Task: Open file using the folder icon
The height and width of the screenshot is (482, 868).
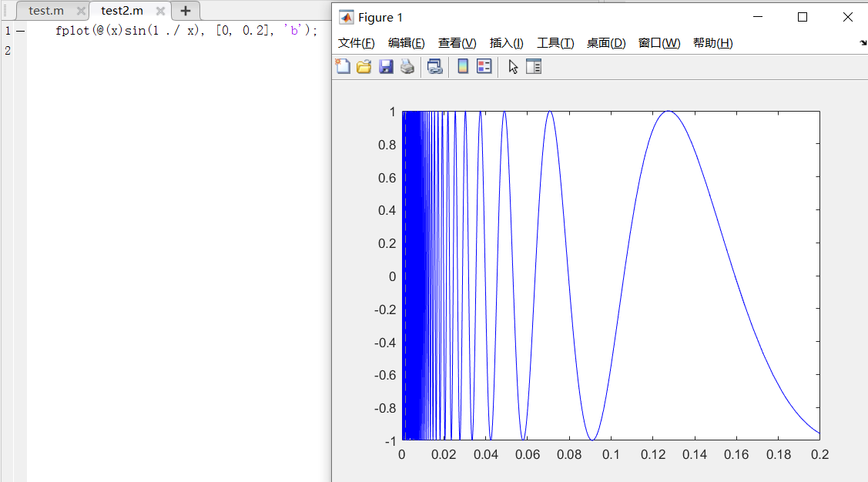Action: pyautogui.click(x=364, y=67)
